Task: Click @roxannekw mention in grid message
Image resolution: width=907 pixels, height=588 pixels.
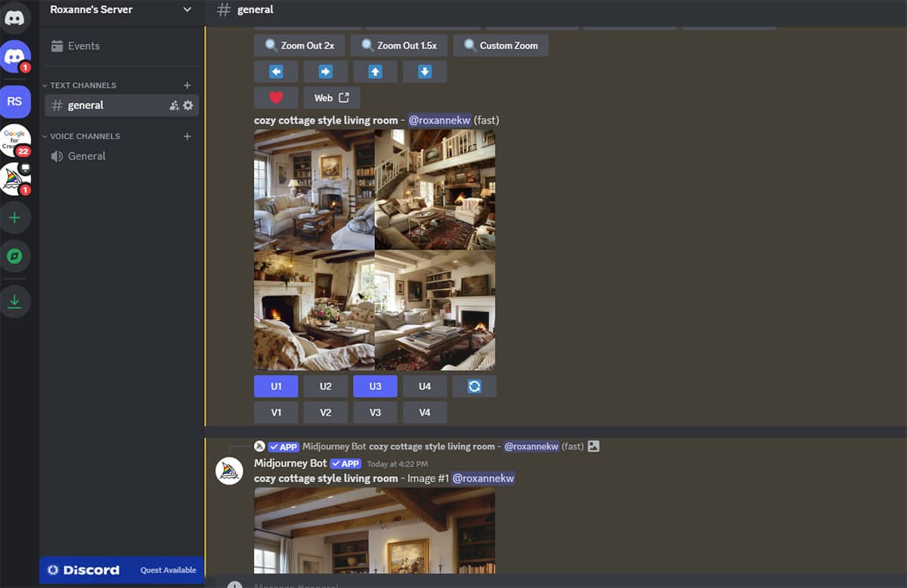Action: 439,120
